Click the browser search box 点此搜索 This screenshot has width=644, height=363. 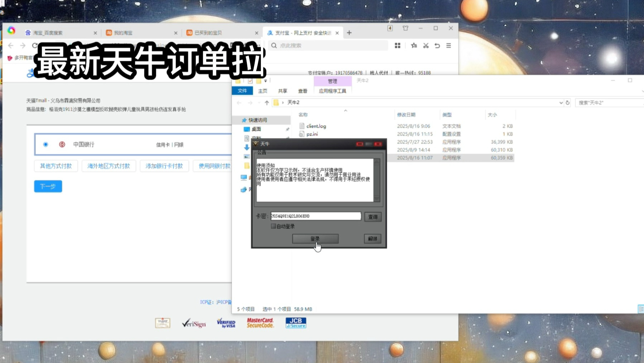coord(328,46)
